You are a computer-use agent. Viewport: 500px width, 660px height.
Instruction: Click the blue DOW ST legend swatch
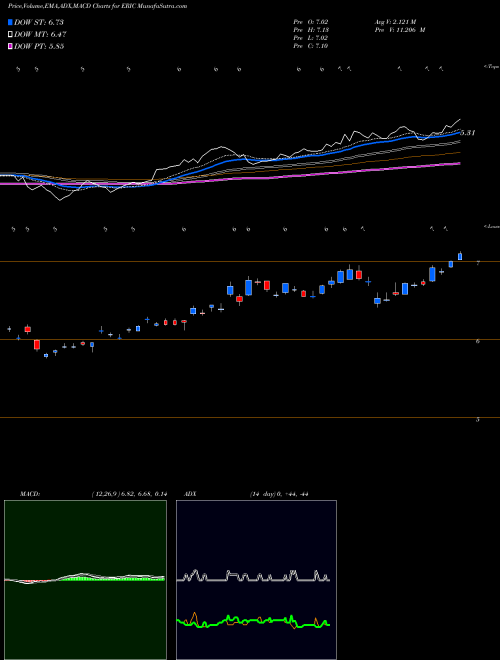click(10, 22)
